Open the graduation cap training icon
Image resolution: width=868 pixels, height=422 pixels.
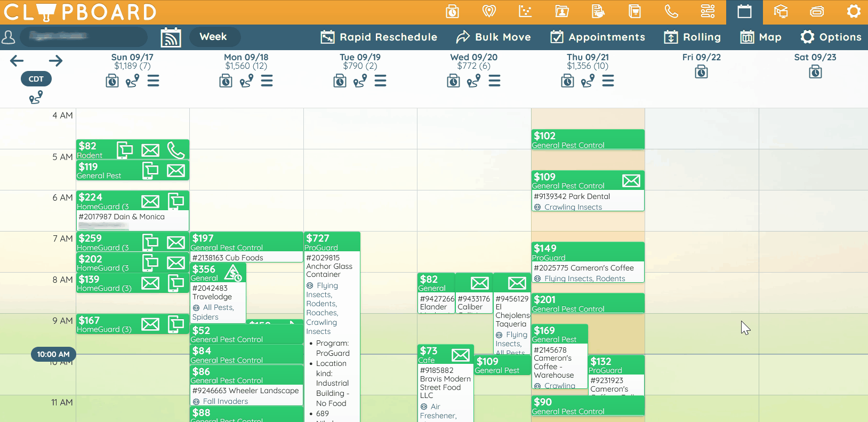tap(781, 11)
